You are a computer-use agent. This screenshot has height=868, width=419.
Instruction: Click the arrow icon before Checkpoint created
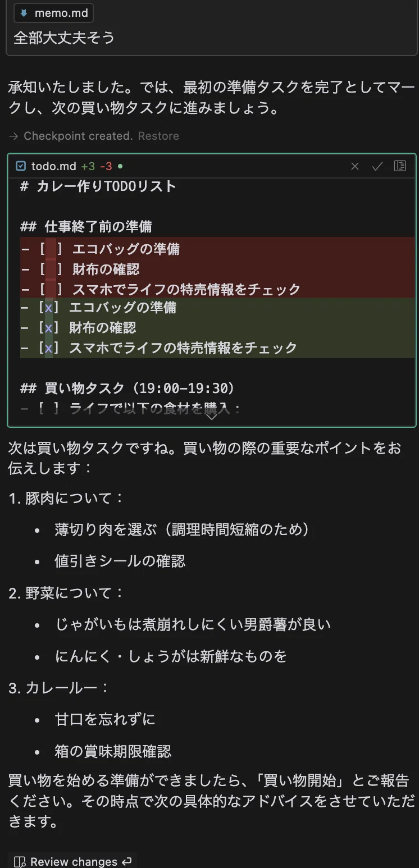[13, 136]
